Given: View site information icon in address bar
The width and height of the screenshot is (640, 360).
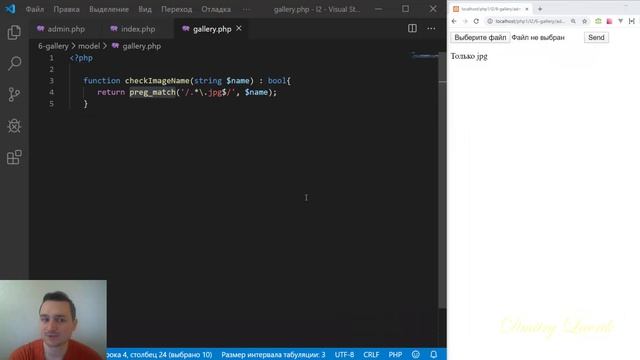Looking at the screenshot, I should click(490, 21).
